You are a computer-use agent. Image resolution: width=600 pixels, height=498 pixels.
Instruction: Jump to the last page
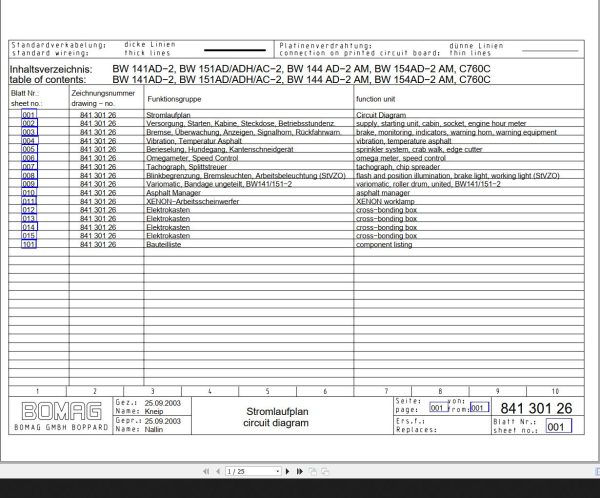300,471
